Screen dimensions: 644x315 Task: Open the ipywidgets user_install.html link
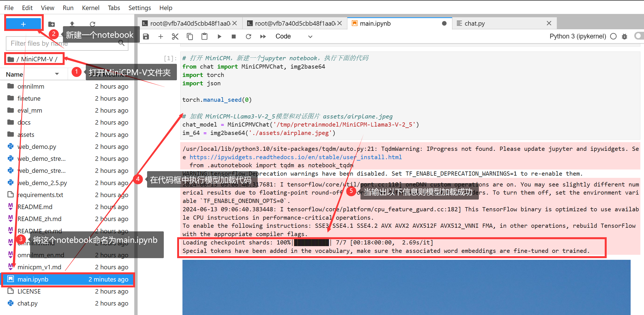point(296,157)
